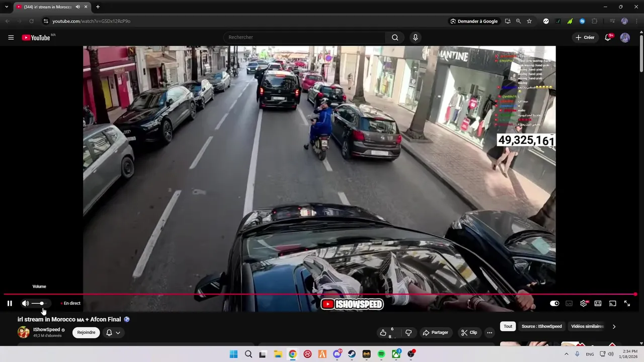Viewport: 644px width, 362px height.
Task: Cast the video to a device
Action: [612, 303]
